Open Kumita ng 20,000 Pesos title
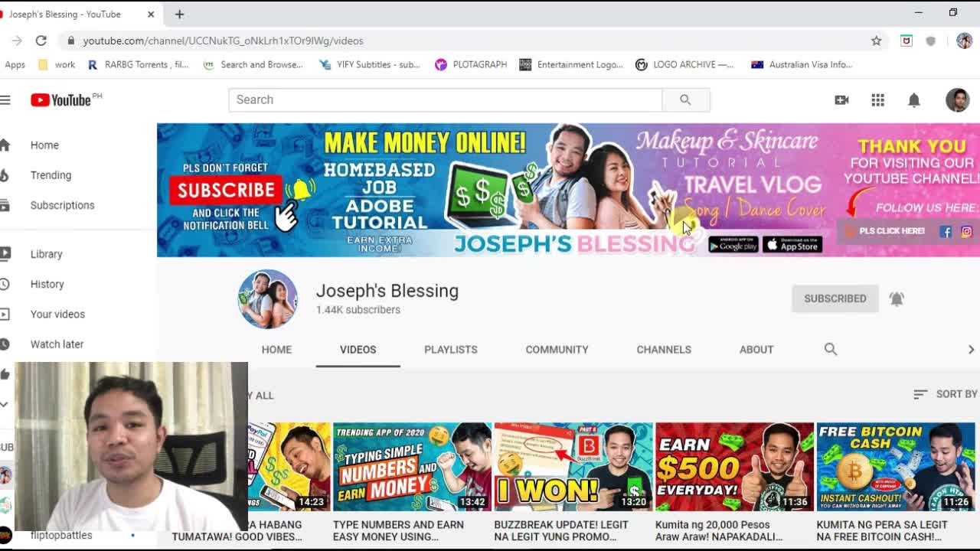Viewport: 980px width, 551px height. (719, 530)
